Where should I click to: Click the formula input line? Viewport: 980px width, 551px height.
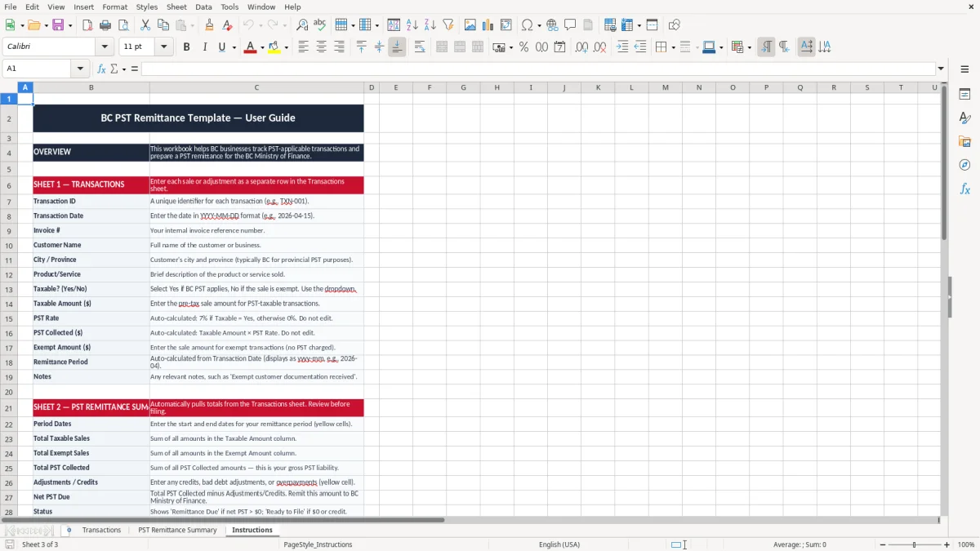[538, 69]
